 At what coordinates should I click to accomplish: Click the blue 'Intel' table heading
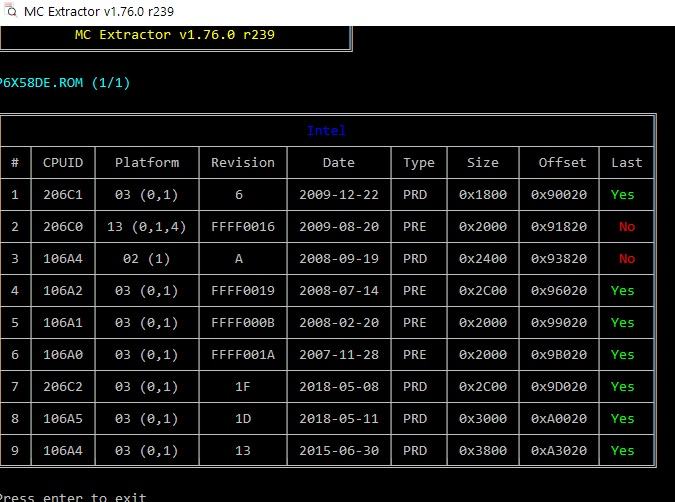pyautogui.click(x=326, y=130)
